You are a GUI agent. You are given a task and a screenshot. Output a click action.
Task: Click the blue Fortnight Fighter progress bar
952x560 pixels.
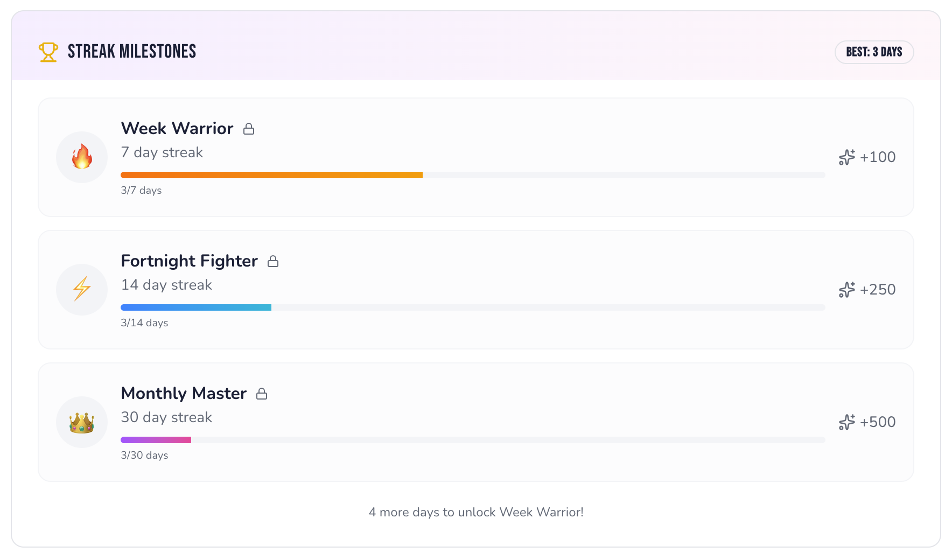coord(196,307)
